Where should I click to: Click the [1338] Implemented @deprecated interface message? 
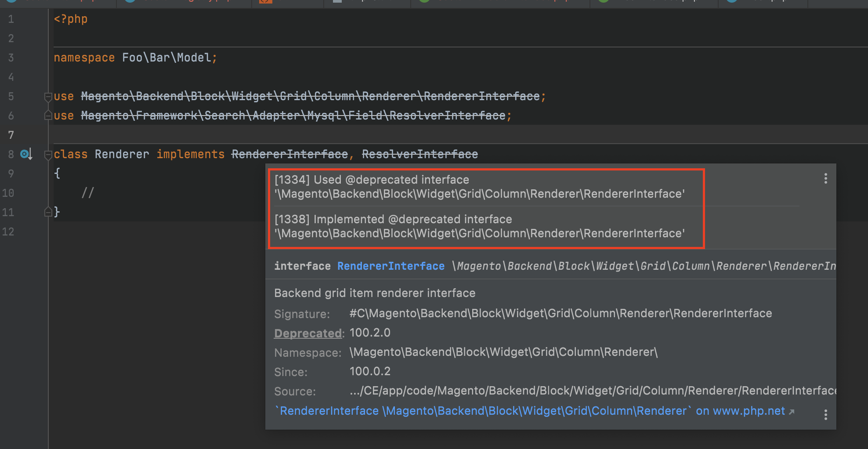(x=480, y=226)
